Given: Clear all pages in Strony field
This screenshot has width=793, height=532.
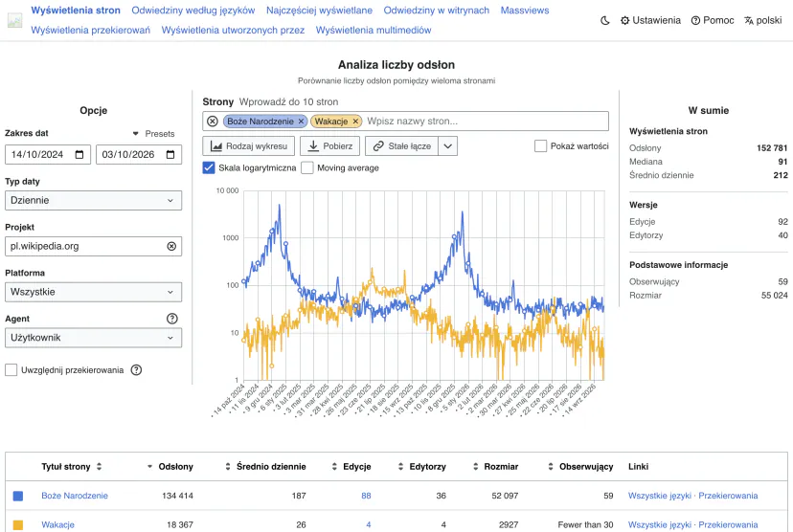Looking at the screenshot, I should (213, 122).
